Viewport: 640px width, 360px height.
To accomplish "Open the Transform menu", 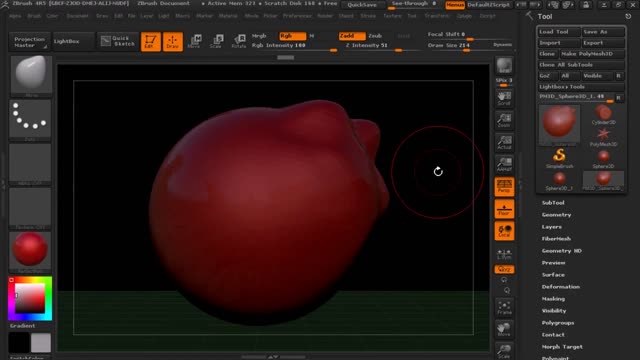I will click(437, 16).
